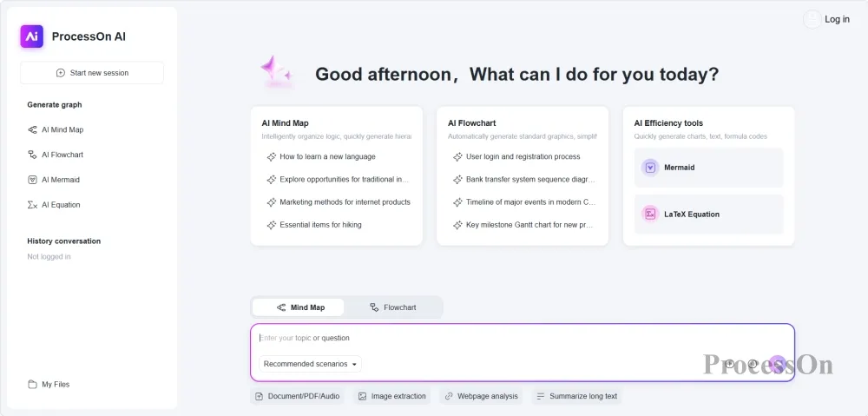This screenshot has height=416, width=868.
Task: Select the Mind Map tab
Action: 299,307
